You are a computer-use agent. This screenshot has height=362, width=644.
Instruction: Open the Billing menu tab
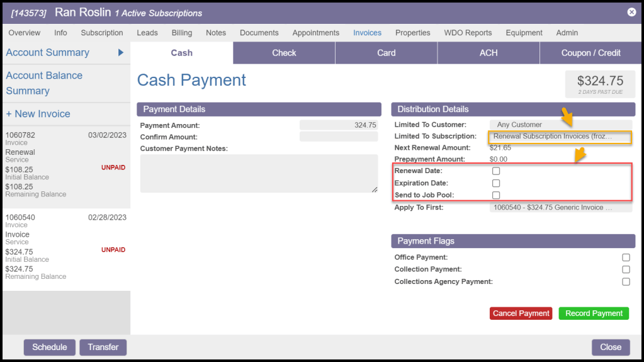tap(182, 33)
